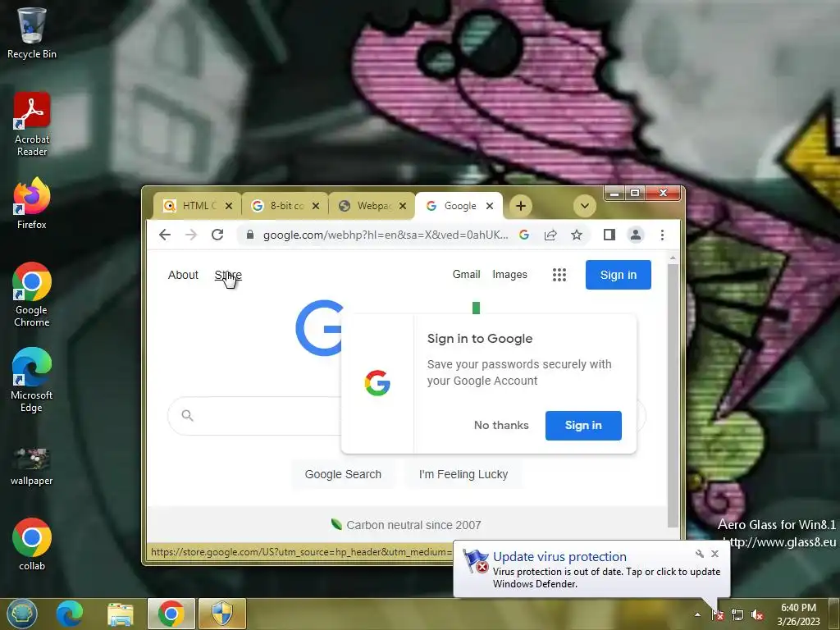Open the network tray icon
This screenshot has height=630, width=840.
pyautogui.click(x=737, y=614)
